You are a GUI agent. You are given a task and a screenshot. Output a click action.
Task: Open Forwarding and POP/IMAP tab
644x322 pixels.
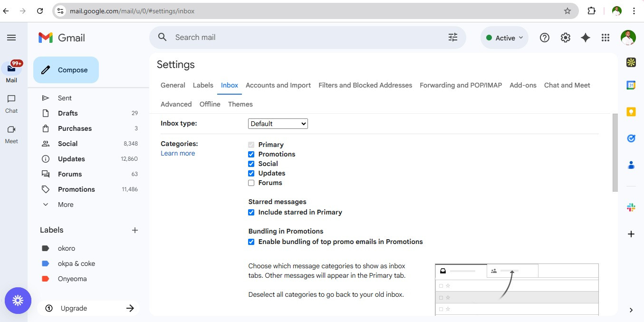(461, 85)
